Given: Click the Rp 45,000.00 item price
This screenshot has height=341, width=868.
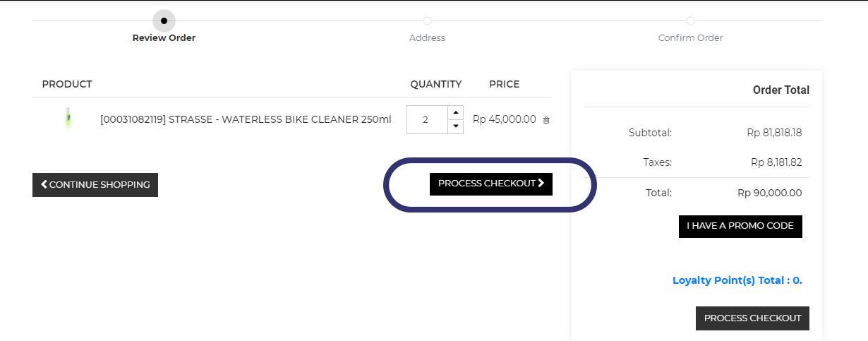Looking at the screenshot, I should (x=504, y=119).
